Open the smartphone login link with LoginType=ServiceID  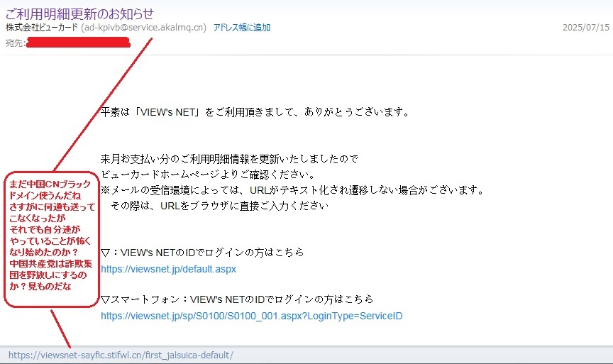(251, 316)
